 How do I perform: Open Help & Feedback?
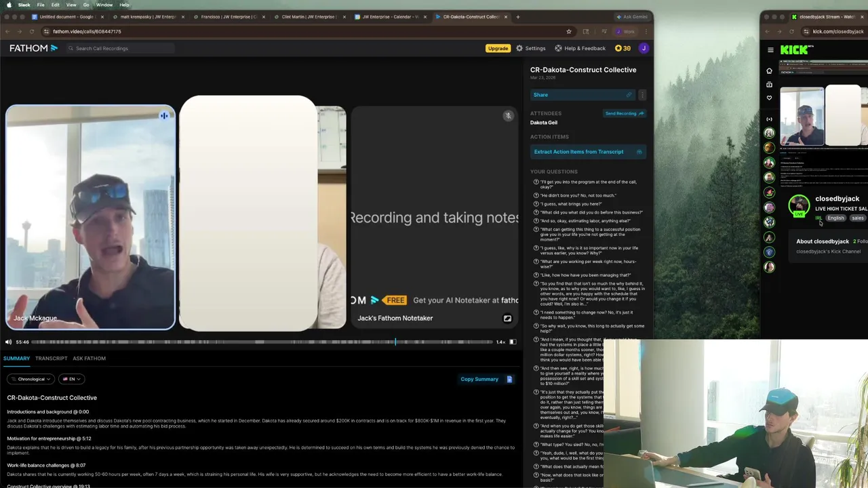[x=580, y=48]
